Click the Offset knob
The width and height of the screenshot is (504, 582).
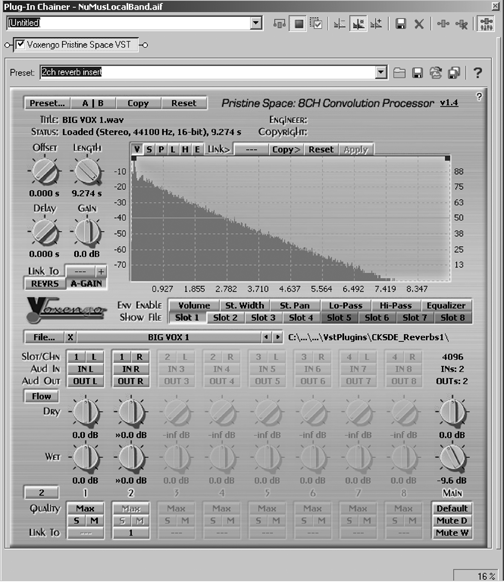(x=45, y=172)
